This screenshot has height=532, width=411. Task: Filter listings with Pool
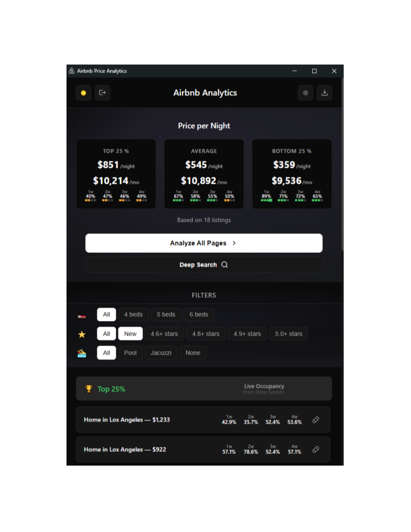pyautogui.click(x=130, y=353)
